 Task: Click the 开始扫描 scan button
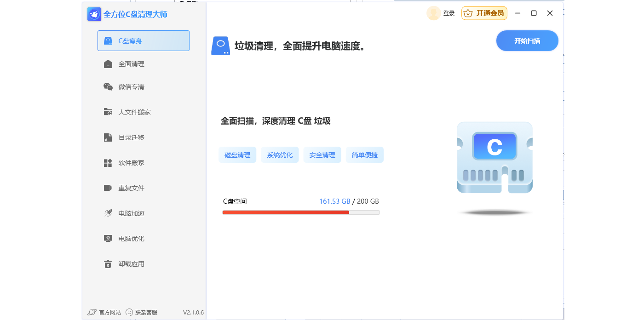pos(527,40)
